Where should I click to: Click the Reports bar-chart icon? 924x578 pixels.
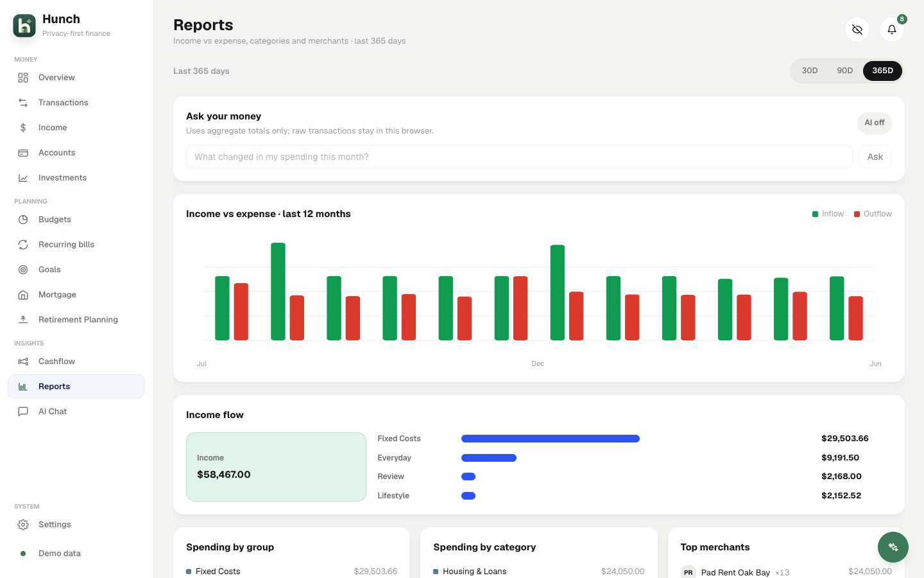coord(23,387)
